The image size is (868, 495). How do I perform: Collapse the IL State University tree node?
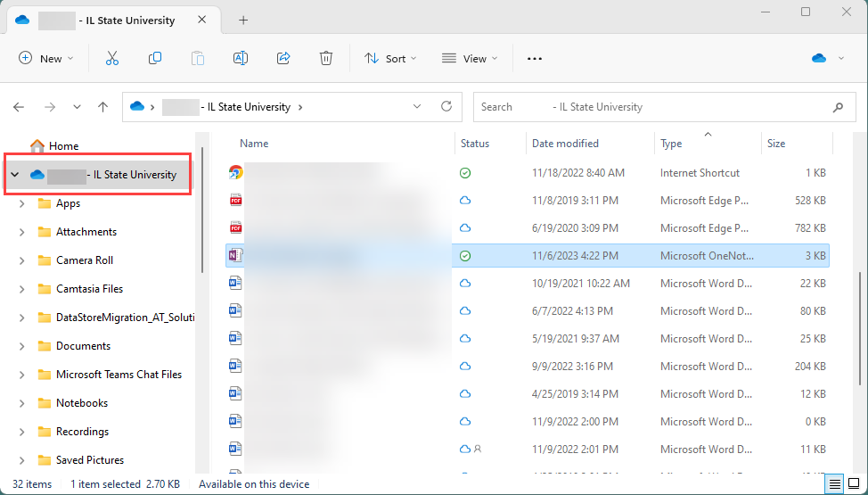click(x=15, y=175)
